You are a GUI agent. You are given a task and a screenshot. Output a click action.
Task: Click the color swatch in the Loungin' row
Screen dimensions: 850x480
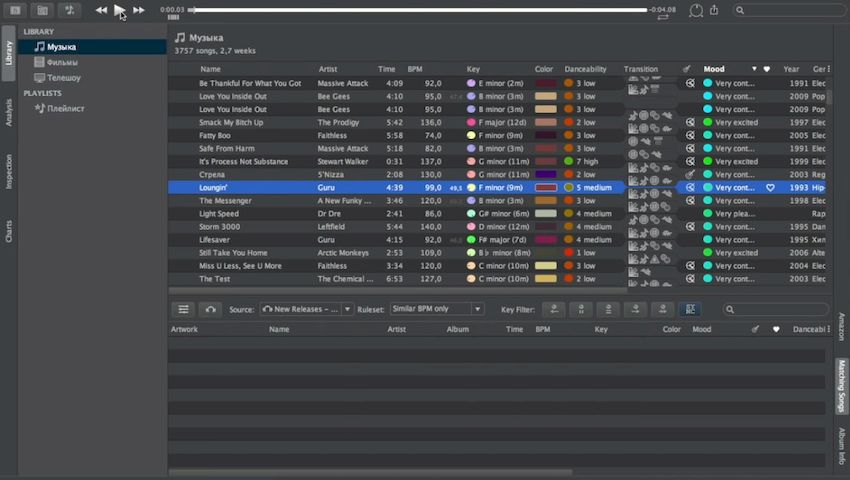tap(546, 188)
